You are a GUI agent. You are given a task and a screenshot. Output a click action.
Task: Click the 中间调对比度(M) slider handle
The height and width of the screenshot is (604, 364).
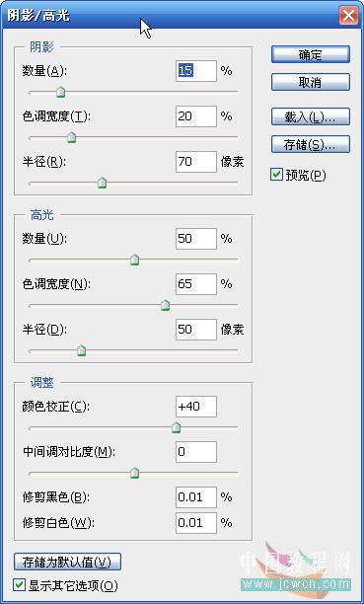pyautogui.click(x=134, y=473)
